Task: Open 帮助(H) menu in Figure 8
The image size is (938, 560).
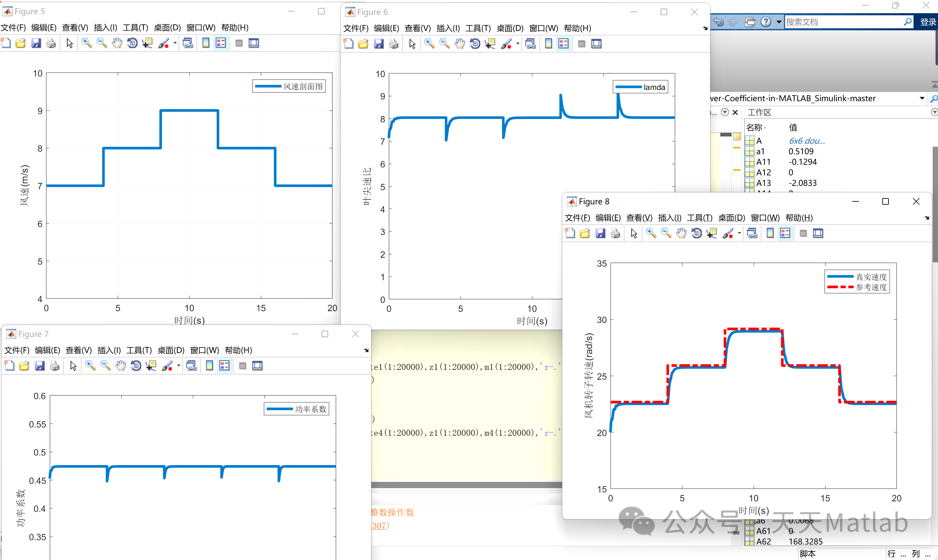Action: [x=799, y=218]
